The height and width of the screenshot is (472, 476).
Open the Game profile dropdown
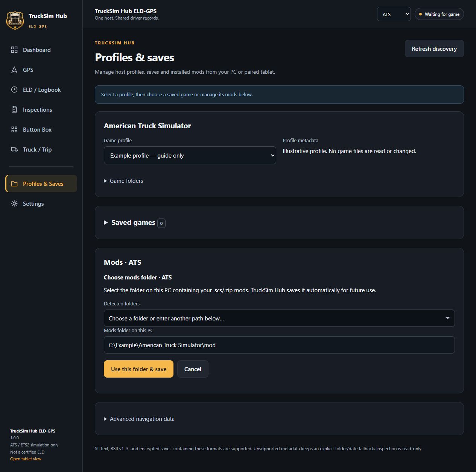190,155
